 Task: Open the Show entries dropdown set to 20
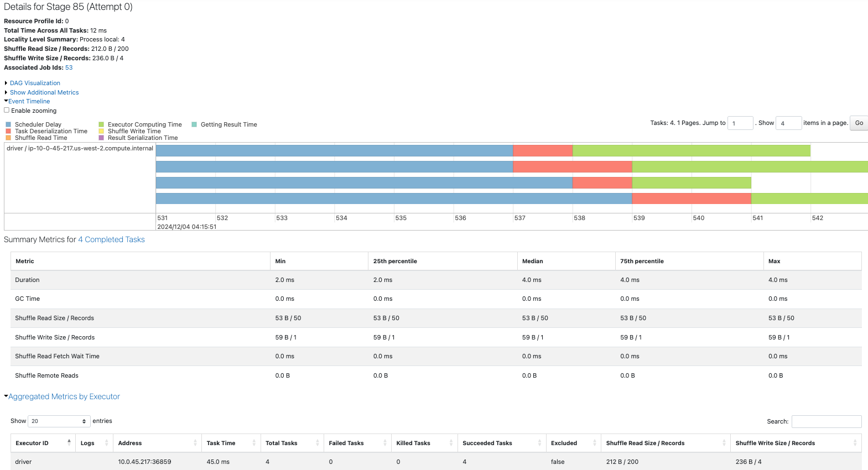pyautogui.click(x=59, y=421)
